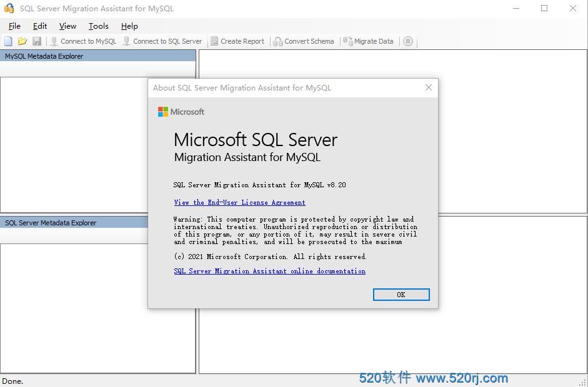This screenshot has width=588, height=387.
Task: Click Migrate Data toolbar button
Action: click(x=368, y=41)
